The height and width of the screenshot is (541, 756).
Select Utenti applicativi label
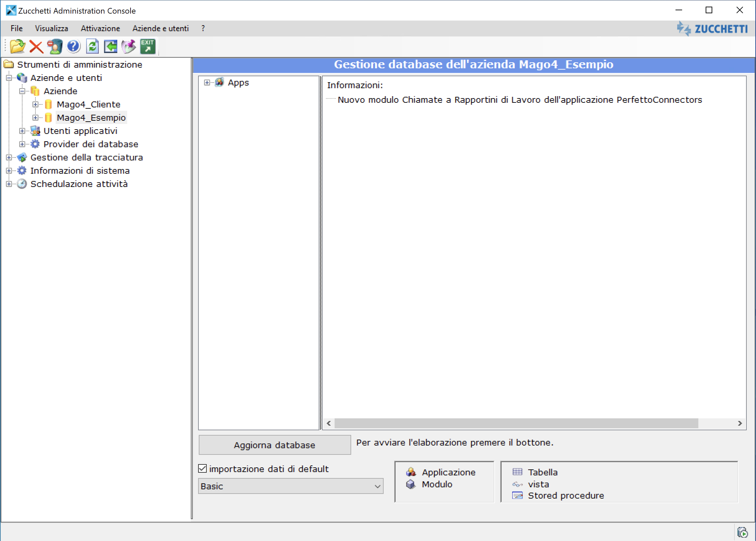coord(80,131)
